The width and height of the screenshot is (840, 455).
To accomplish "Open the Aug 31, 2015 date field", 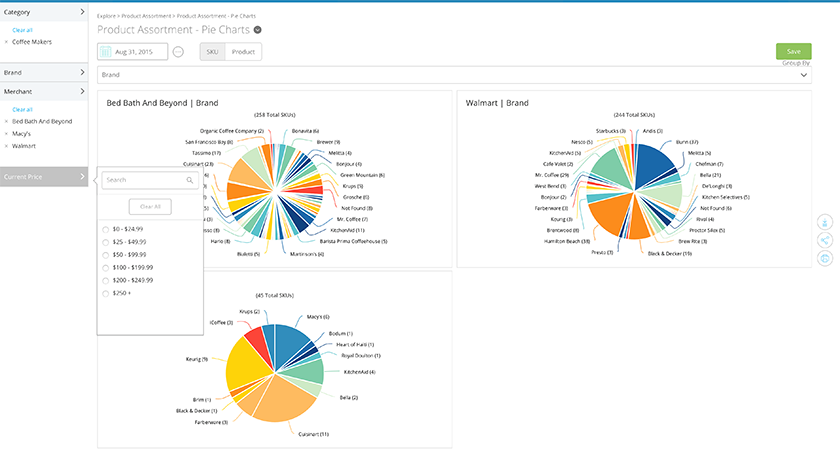I will click(x=132, y=52).
